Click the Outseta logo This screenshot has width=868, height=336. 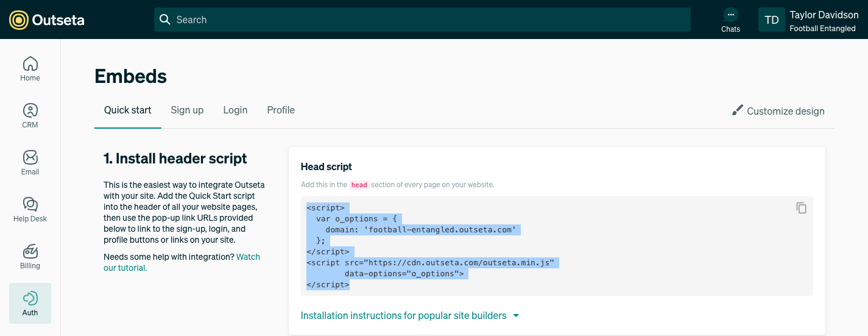pos(47,20)
